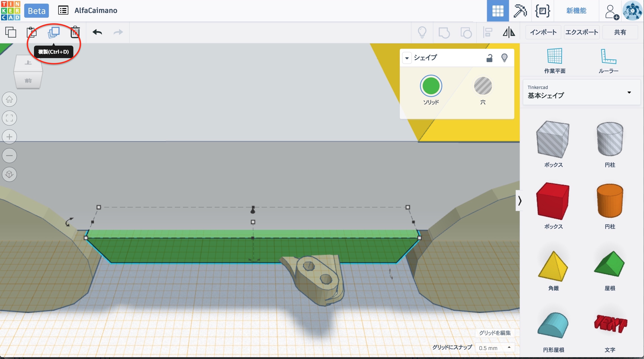This screenshot has height=359, width=644.
Task: Click the home view button
Action: (9, 99)
